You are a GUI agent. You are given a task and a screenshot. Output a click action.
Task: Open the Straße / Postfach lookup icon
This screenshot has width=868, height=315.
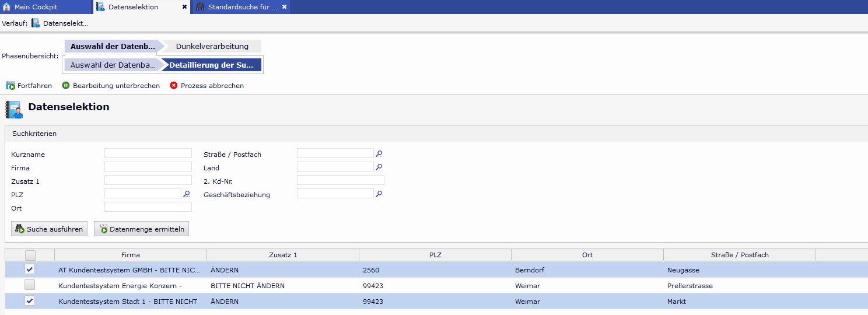(x=379, y=154)
